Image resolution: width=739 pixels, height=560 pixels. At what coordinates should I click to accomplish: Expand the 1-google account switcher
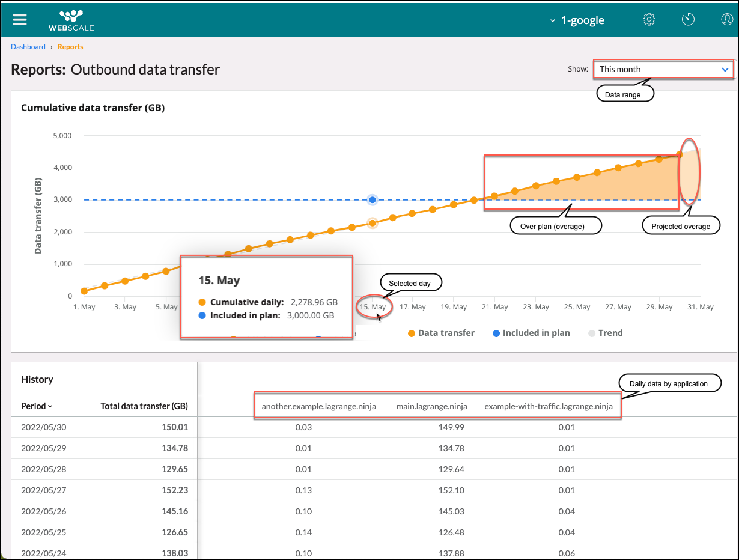[x=577, y=20]
